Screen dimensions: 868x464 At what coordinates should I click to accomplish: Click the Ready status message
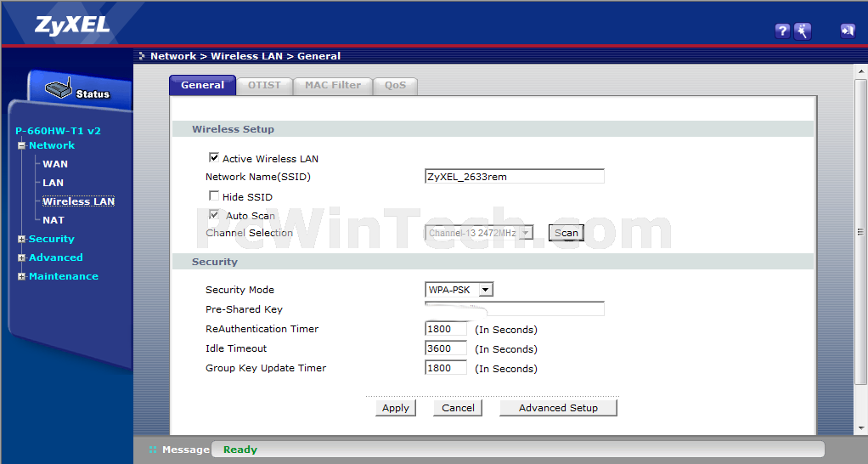pyautogui.click(x=240, y=450)
